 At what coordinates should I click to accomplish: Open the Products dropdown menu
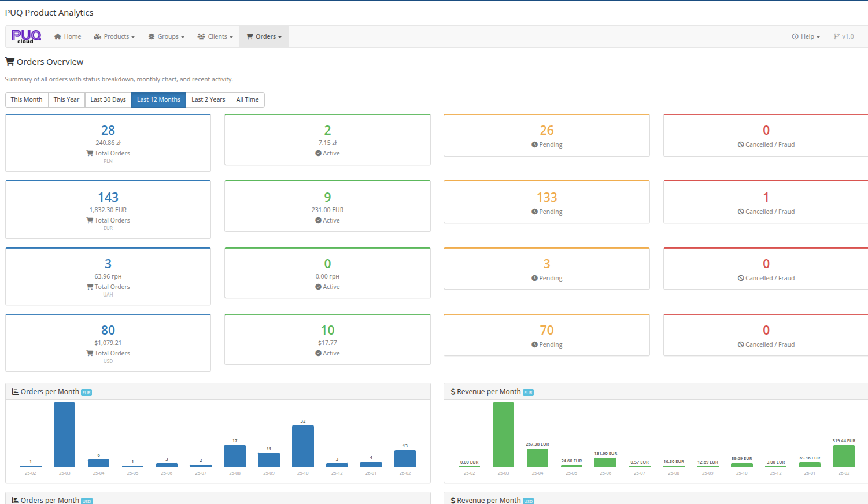[114, 36]
